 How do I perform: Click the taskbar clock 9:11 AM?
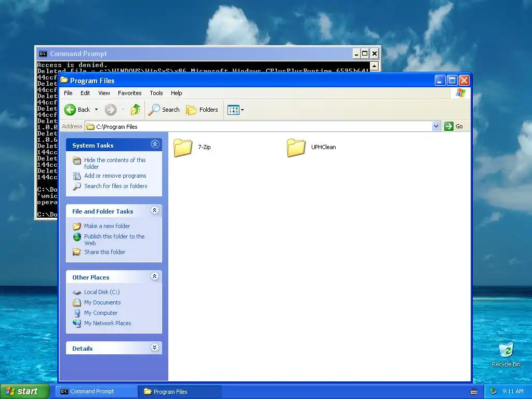coord(513,391)
